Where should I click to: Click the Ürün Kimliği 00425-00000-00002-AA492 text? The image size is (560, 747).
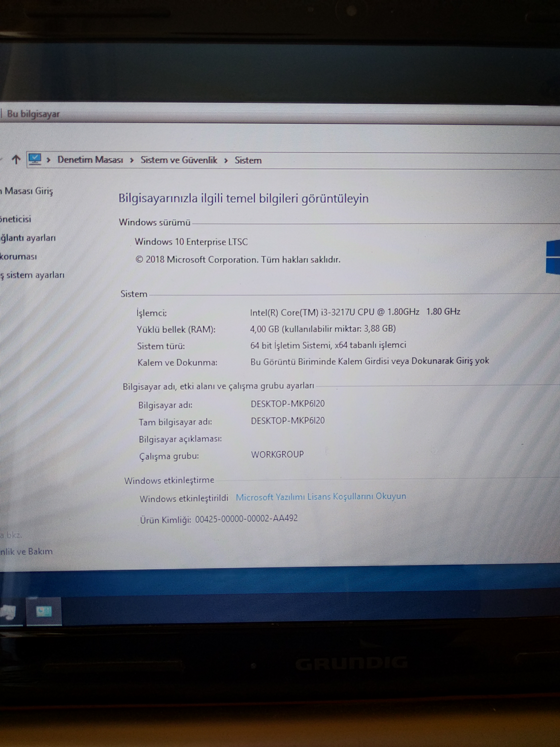point(219,519)
